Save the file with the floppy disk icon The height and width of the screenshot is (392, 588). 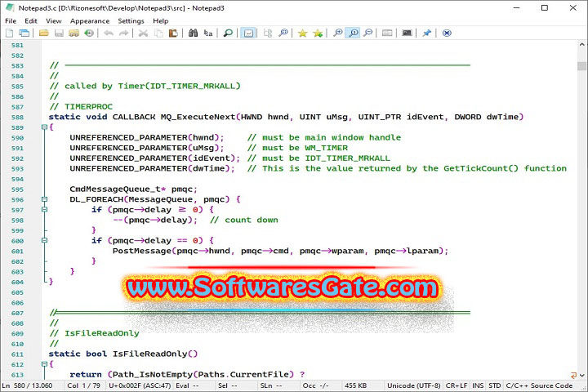[x=59, y=33]
